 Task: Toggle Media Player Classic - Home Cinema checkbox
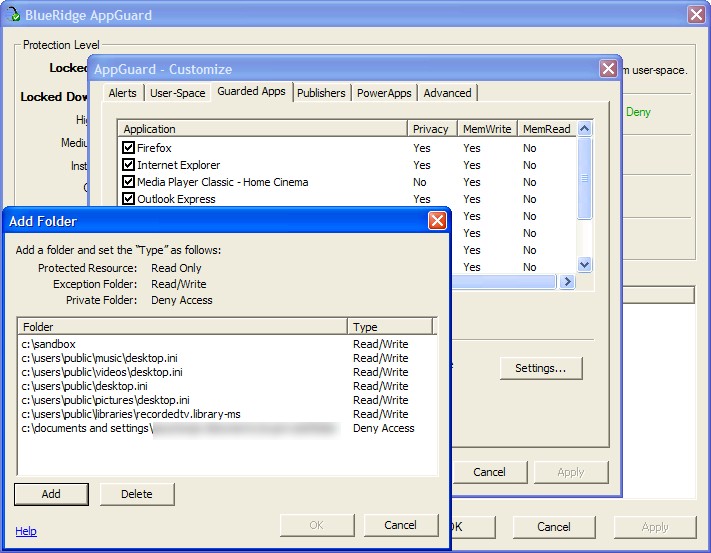[128, 182]
